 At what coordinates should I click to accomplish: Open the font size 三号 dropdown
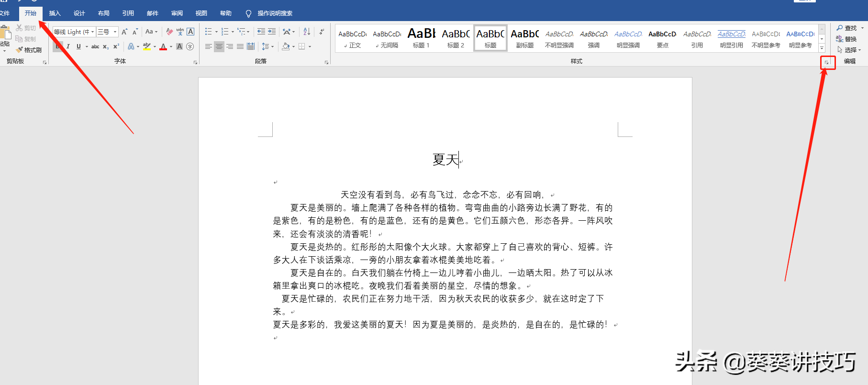point(115,32)
